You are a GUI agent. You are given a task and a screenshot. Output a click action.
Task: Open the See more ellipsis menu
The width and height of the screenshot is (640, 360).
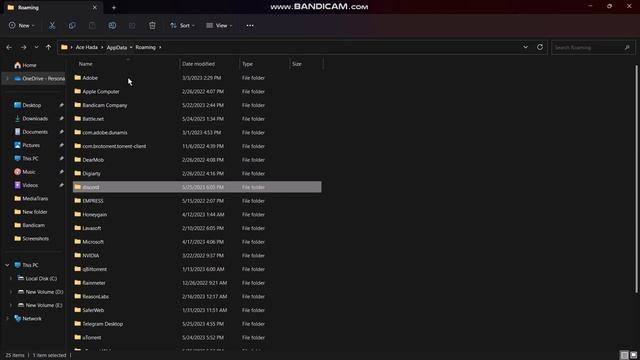[x=250, y=25]
